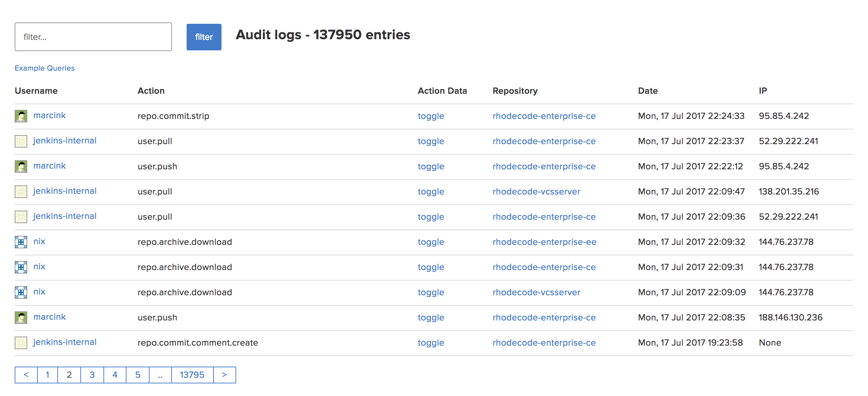Click marcink avatar in repo.commit.strip row
Viewport: 868px width, 396px height.
click(x=21, y=116)
